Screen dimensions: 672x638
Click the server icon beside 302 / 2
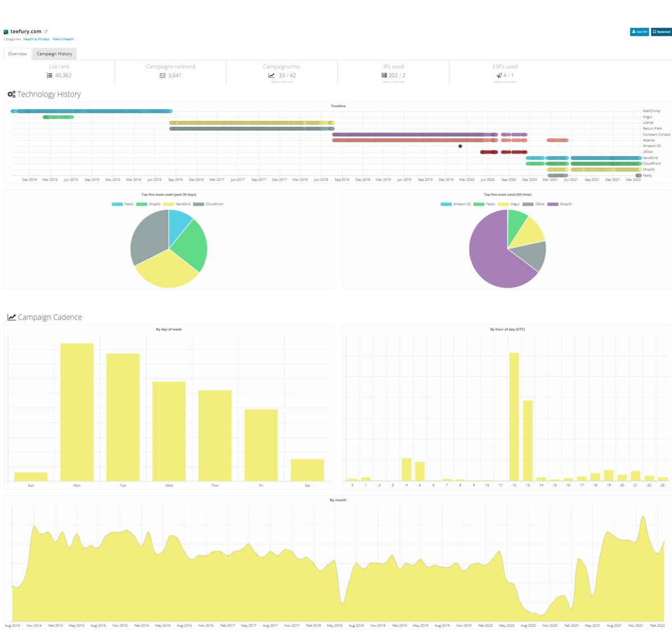click(x=384, y=76)
